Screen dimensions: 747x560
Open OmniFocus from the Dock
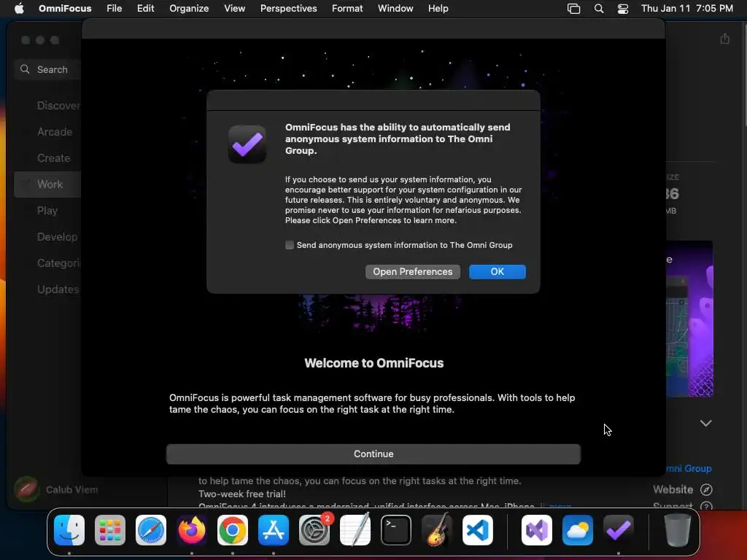click(619, 530)
